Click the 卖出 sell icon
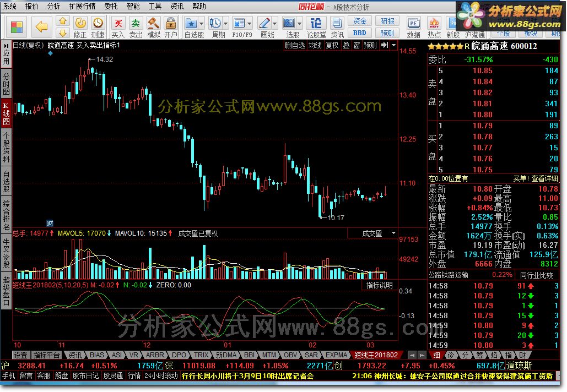Image resolution: width=567 pixels, height=392 pixels. click(136, 28)
